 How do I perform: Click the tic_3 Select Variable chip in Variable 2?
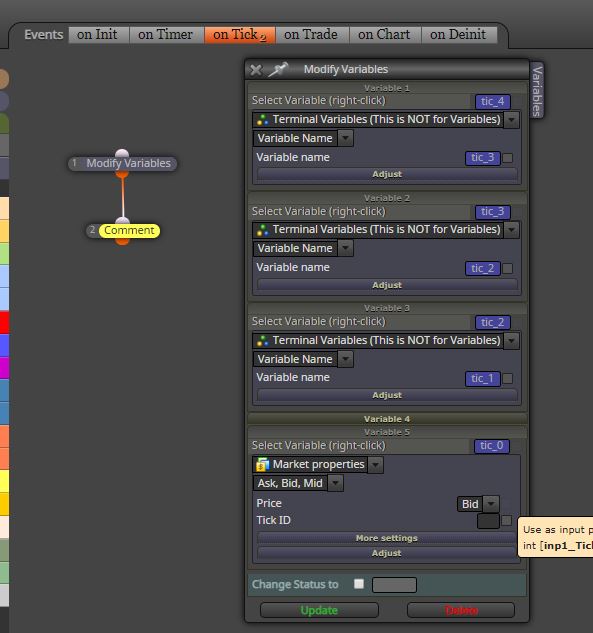click(492, 212)
